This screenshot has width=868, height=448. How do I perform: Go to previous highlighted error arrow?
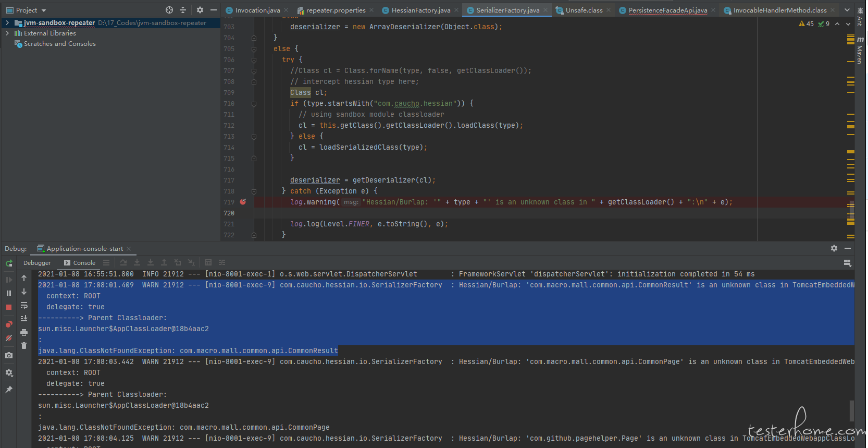[837, 24]
